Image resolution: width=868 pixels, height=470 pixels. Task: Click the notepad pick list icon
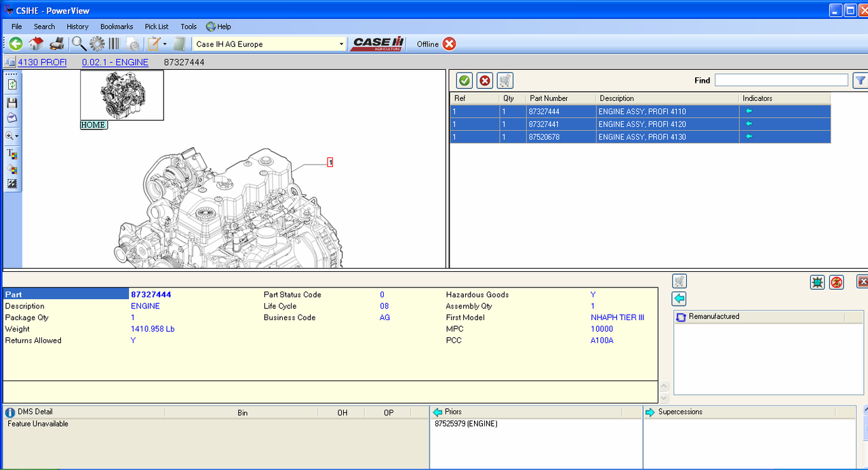(x=154, y=43)
